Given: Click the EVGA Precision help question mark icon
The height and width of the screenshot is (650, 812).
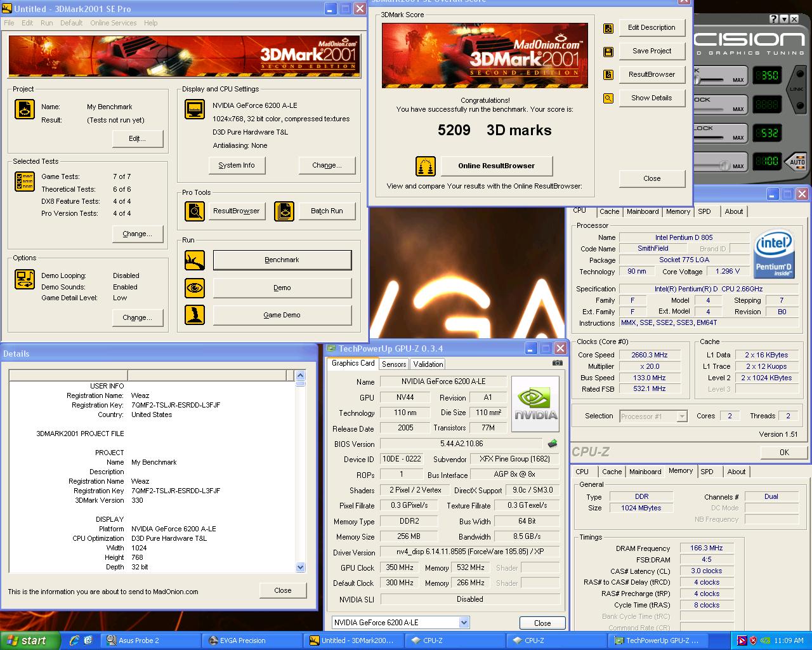Looking at the screenshot, I should 775,20.
